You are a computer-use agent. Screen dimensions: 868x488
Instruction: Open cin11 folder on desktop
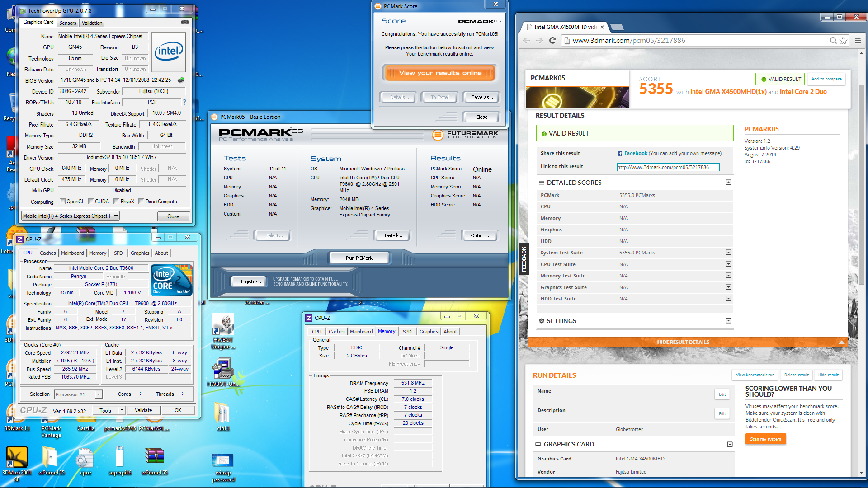coord(223,416)
